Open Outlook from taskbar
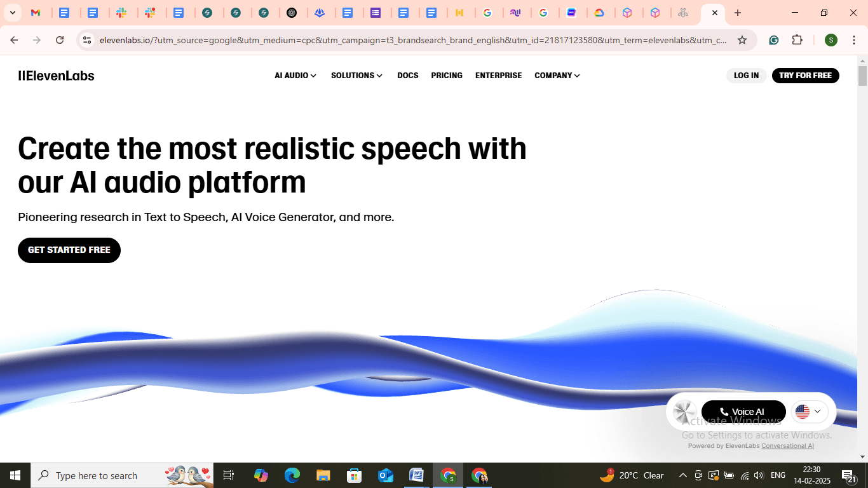Screen dimensions: 868x488 386,475
